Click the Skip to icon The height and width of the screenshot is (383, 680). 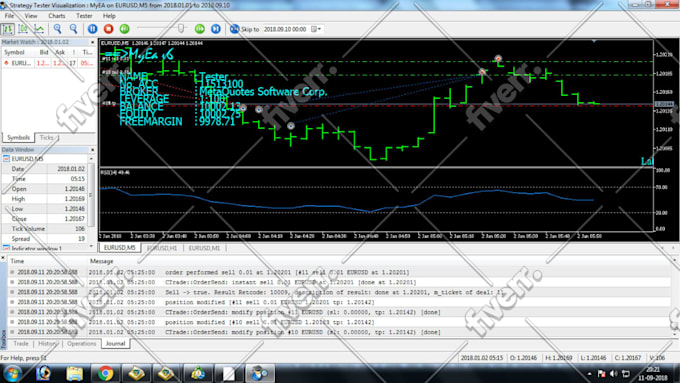click(234, 29)
